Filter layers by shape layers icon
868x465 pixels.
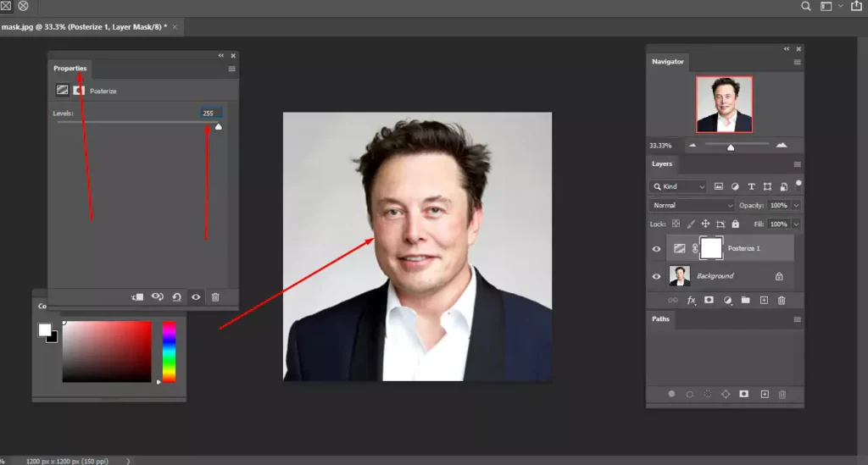[767, 186]
